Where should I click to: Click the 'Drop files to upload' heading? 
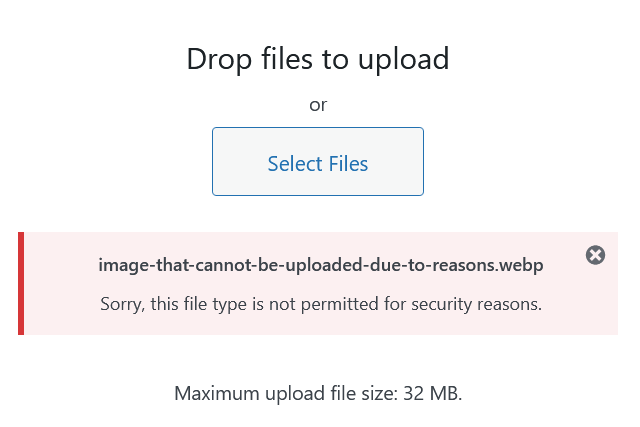tap(318, 60)
